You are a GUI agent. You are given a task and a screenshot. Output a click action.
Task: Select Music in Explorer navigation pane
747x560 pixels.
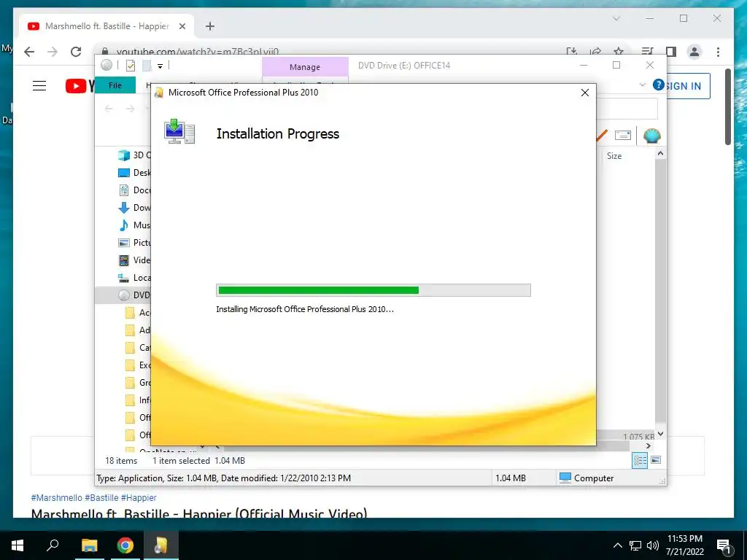tap(133, 225)
